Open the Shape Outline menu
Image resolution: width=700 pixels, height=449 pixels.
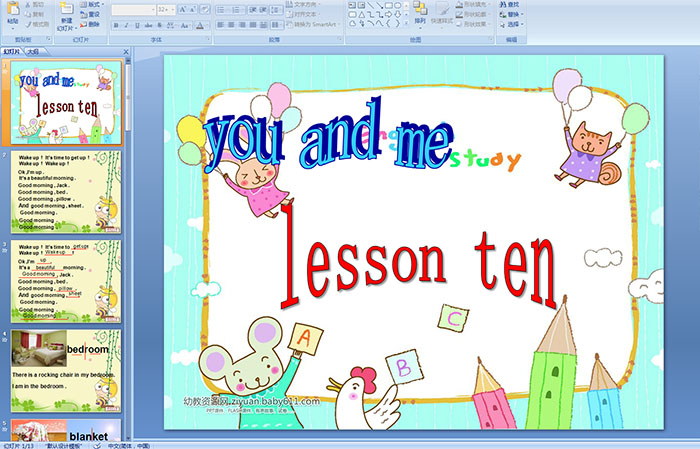point(473,14)
